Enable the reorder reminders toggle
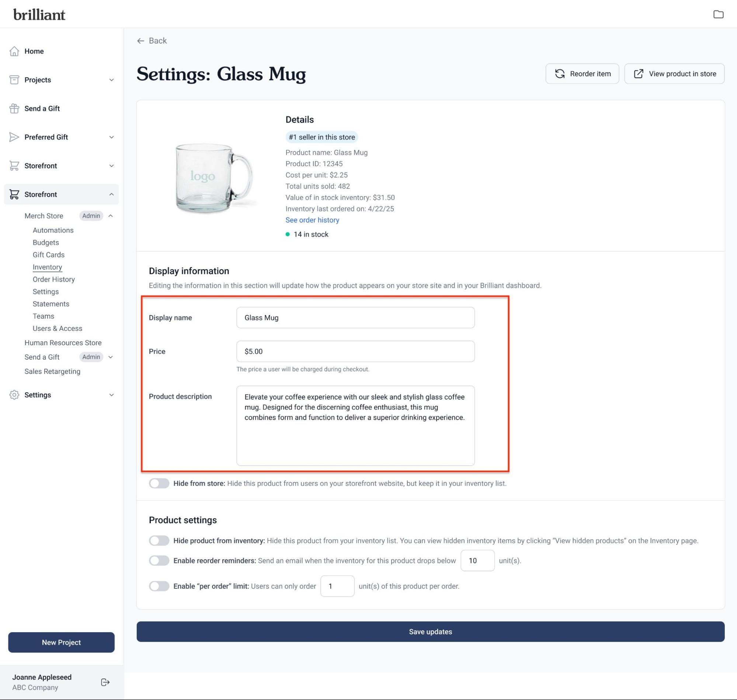The image size is (737, 700). pyautogui.click(x=159, y=560)
